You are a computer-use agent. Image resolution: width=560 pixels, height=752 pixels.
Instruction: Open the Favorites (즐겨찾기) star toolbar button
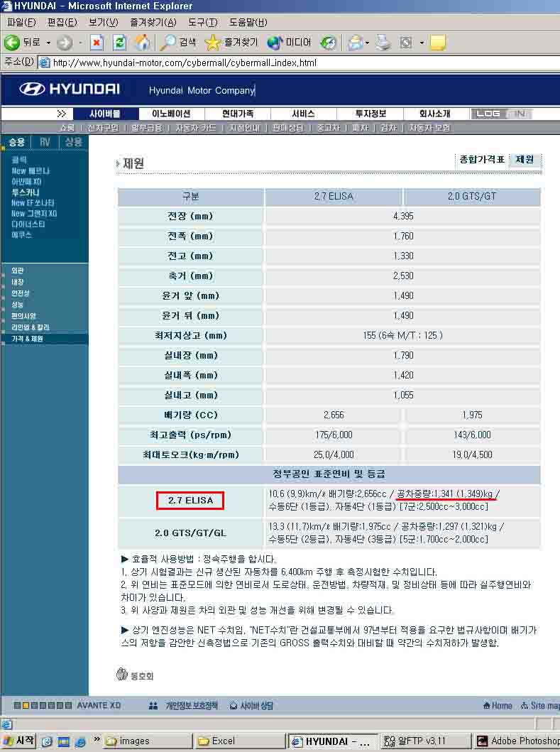231,43
